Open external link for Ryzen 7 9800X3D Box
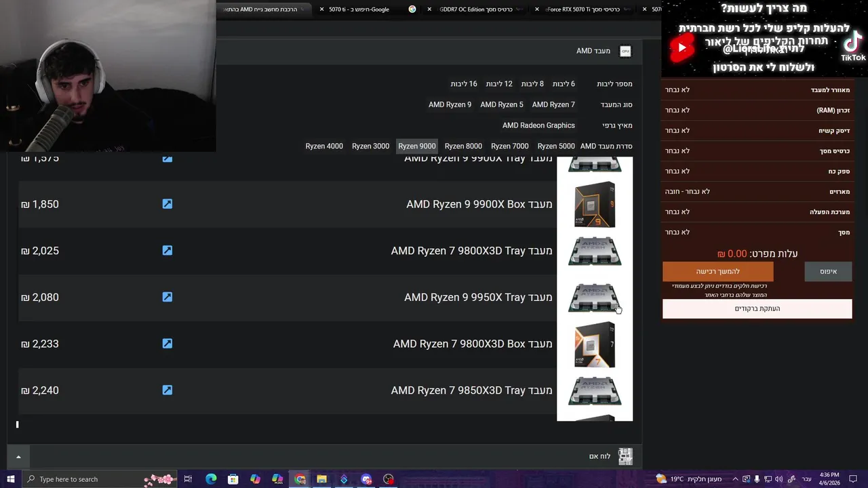This screenshot has width=868, height=488. click(167, 344)
